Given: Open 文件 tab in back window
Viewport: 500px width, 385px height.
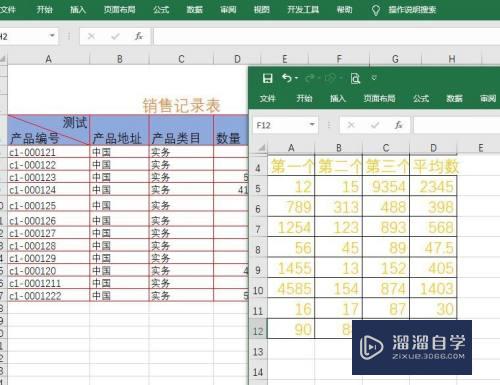Looking at the screenshot, I should click(8, 9).
